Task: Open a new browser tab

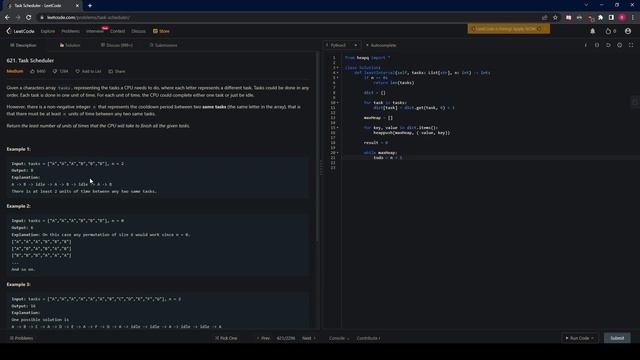Action: (x=90, y=6)
